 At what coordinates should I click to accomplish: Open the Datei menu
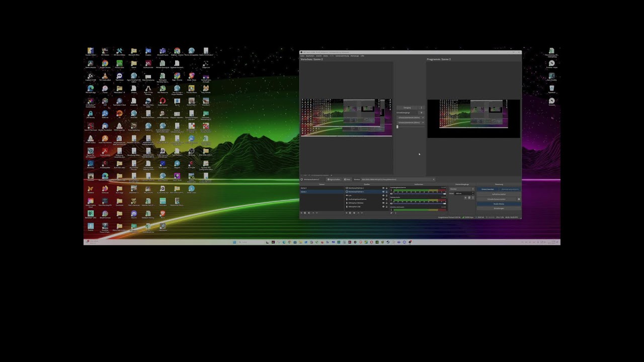302,56
